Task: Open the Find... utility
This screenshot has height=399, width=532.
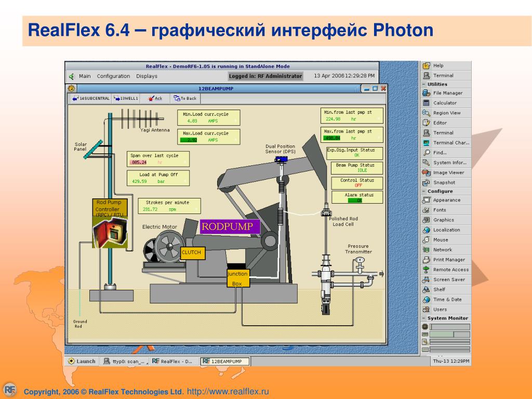Action: point(446,153)
